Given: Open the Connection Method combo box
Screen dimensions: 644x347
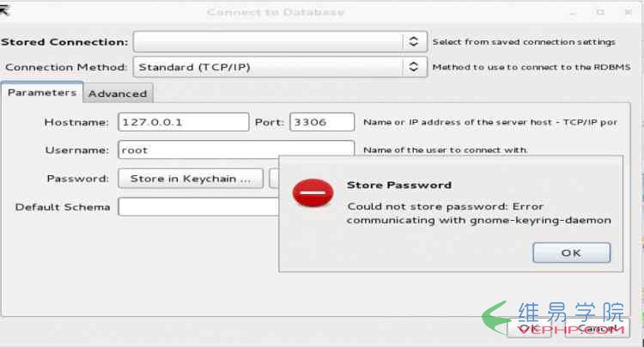Looking at the screenshot, I should click(x=280, y=67).
